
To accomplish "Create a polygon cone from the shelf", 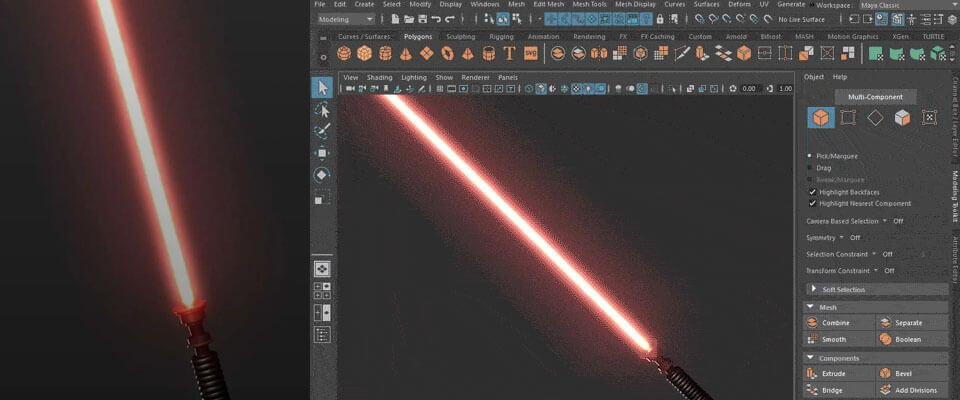I will [406, 53].
